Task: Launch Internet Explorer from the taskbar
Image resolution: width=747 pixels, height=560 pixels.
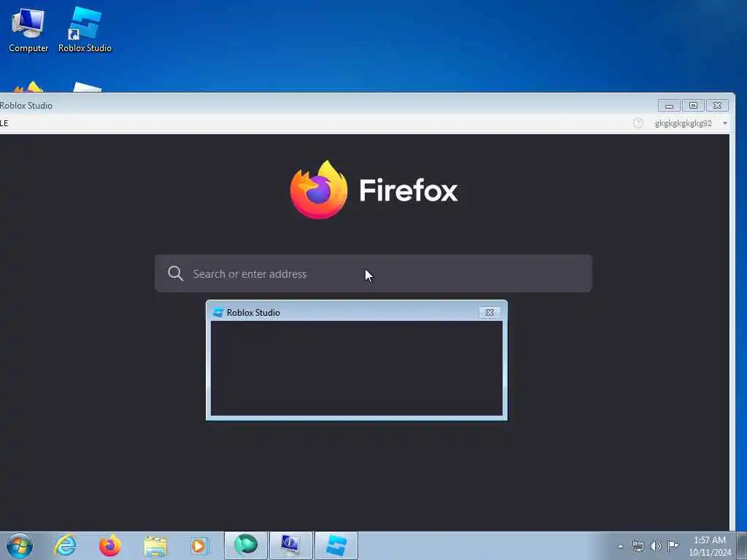Action: tap(65, 545)
